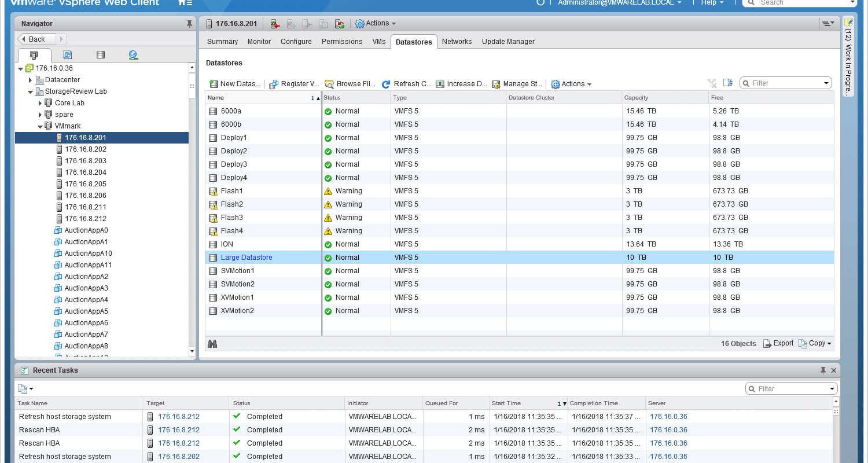This screenshot has width=868, height=463.
Task: Collapse the 176.16.0.36 vCenter tree node
Action: 21,68
